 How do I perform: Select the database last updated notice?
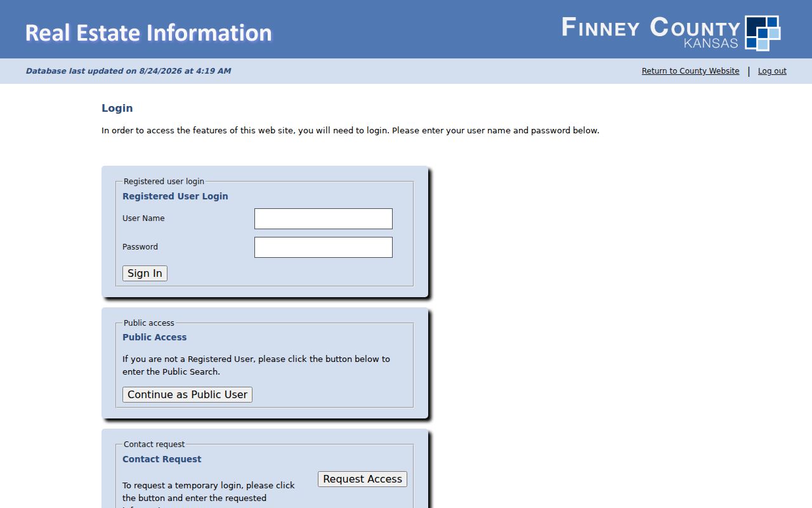pyautogui.click(x=128, y=71)
